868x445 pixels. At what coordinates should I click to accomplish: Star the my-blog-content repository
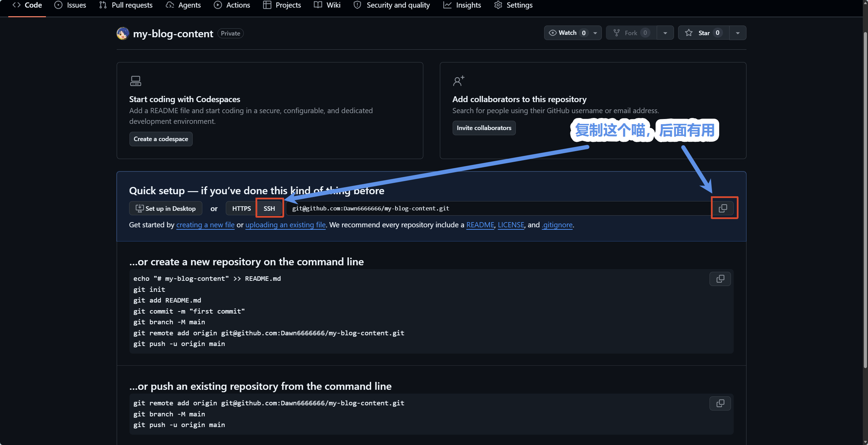704,33
